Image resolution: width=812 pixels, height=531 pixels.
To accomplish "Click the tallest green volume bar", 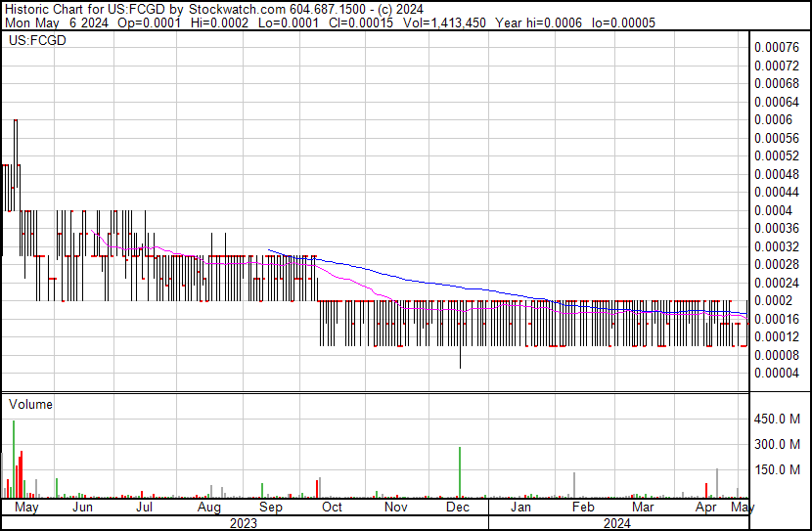I will coord(14,460).
